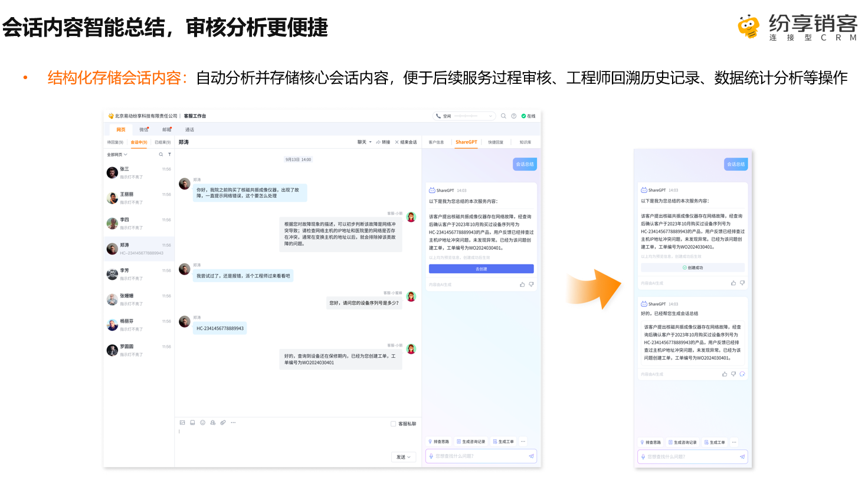Click the attachment paperclip icon
The width and height of the screenshot is (868, 483).
coord(223,423)
